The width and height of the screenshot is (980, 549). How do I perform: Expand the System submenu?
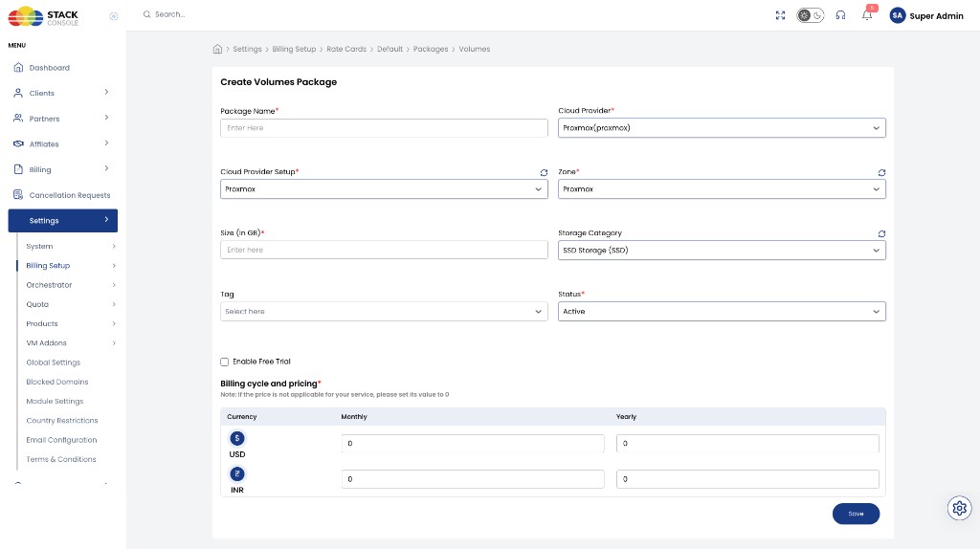tap(71, 246)
